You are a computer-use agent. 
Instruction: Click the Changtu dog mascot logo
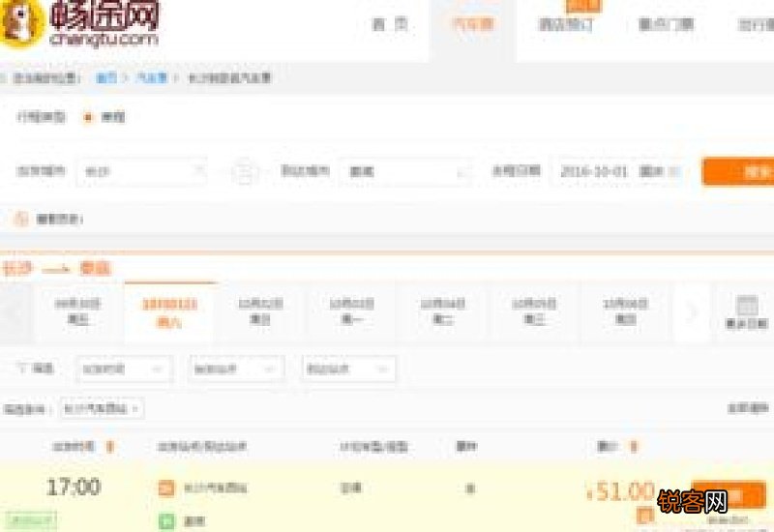pos(19,22)
